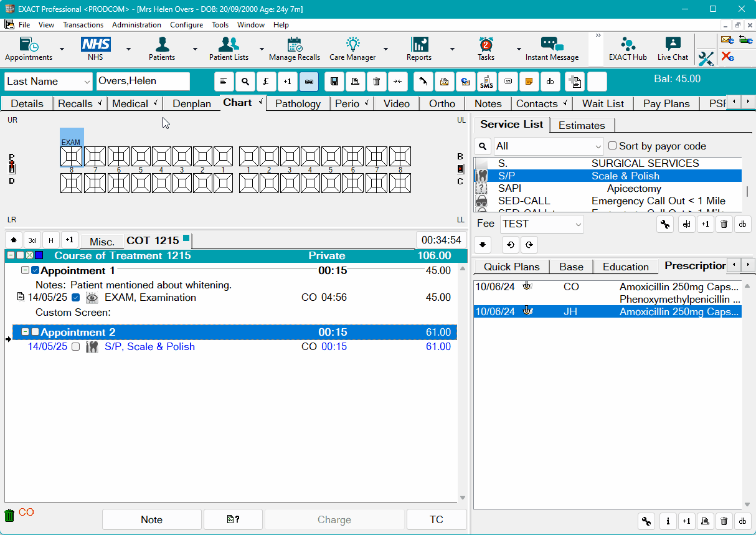Open Tasks alarm clock icon
Image resolution: width=756 pixels, height=535 pixels.
(486, 49)
